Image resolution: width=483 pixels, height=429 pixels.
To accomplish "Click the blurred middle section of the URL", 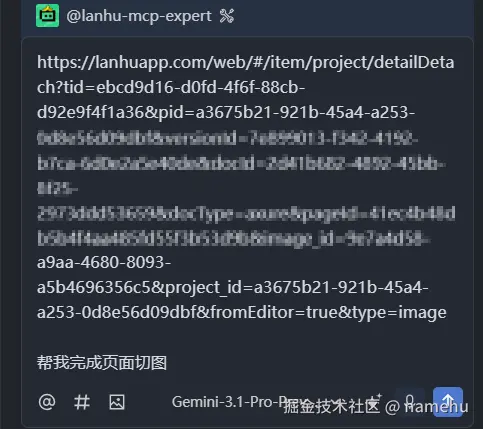I will [246, 189].
